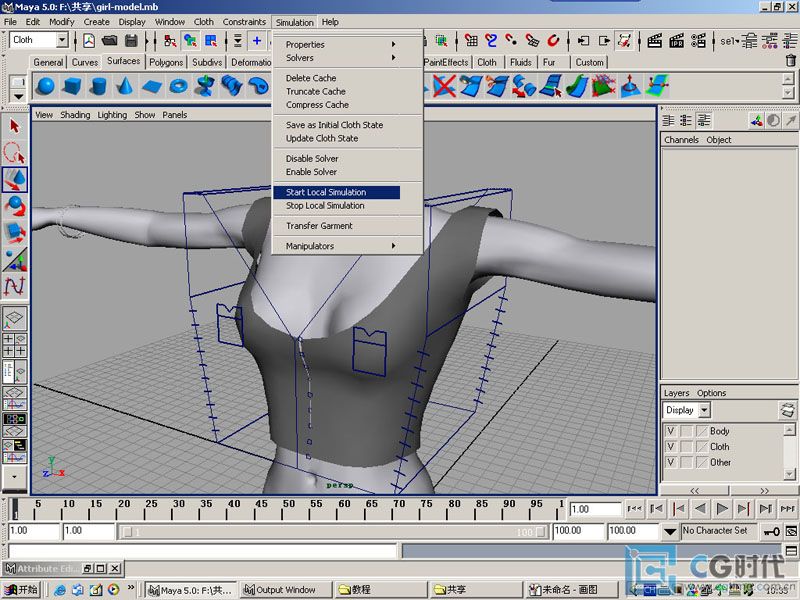Open the viewport Shading menu
Image resolution: width=800 pixels, height=600 pixels.
pos(75,115)
